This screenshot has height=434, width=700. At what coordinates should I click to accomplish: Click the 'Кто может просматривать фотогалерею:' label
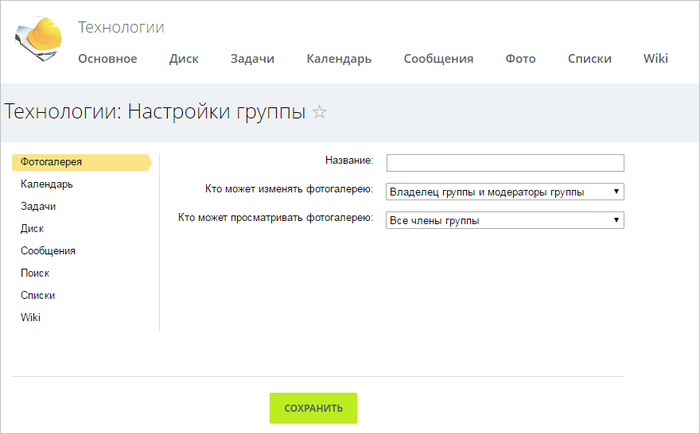[275, 218]
